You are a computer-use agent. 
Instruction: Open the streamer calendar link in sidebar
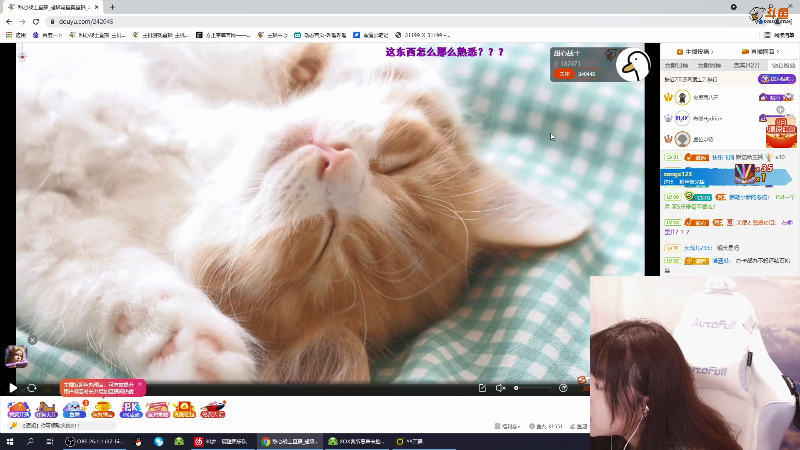pyautogui.click(x=694, y=52)
